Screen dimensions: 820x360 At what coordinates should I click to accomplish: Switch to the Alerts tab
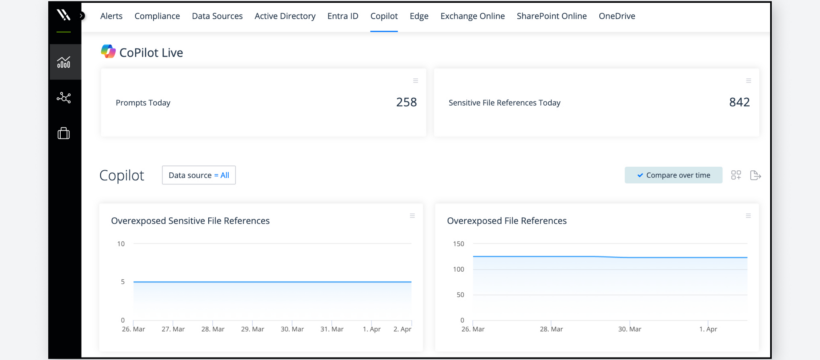coord(111,16)
